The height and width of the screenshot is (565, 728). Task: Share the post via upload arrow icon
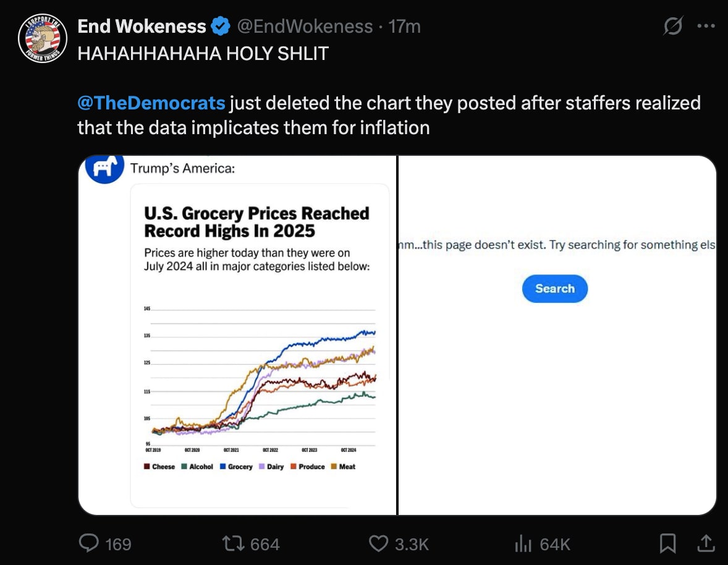[x=706, y=543]
